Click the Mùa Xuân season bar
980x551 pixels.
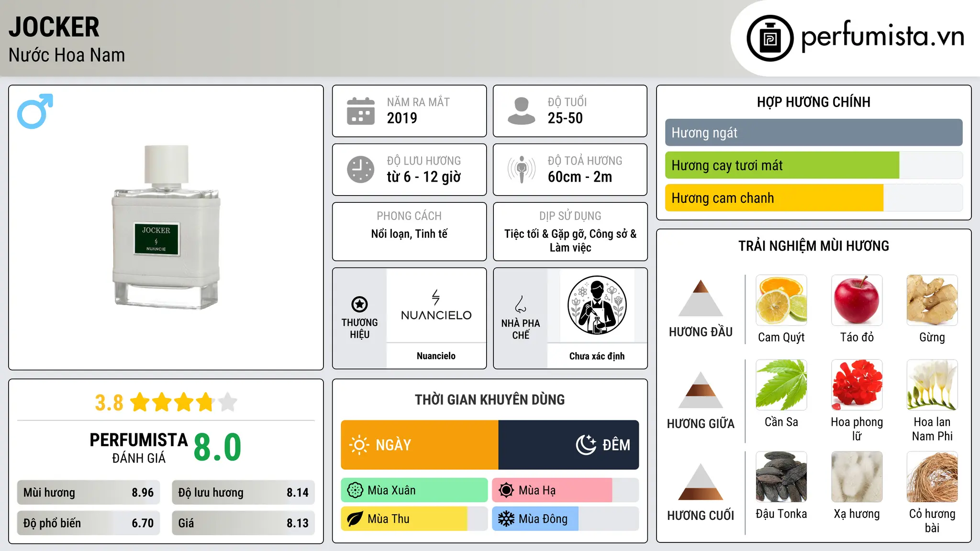(x=414, y=490)
